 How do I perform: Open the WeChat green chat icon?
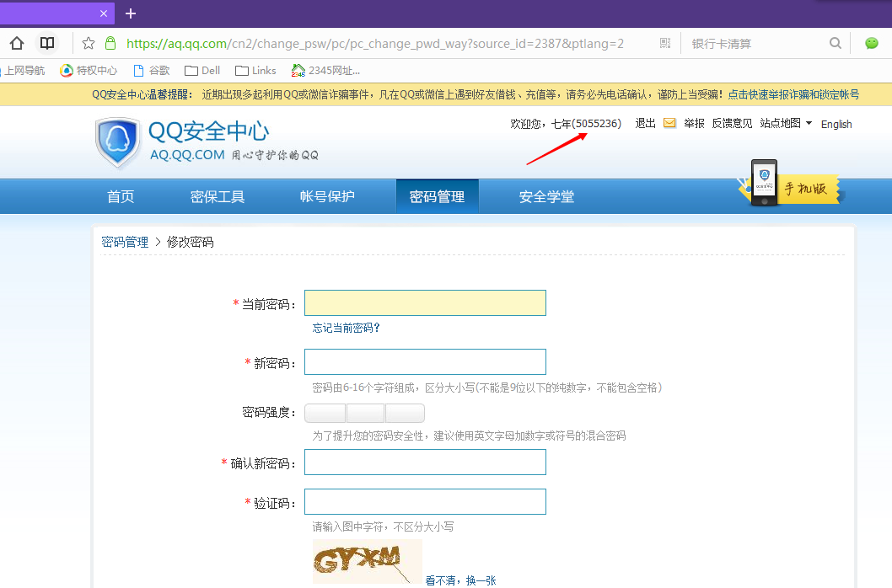(872, 43)
